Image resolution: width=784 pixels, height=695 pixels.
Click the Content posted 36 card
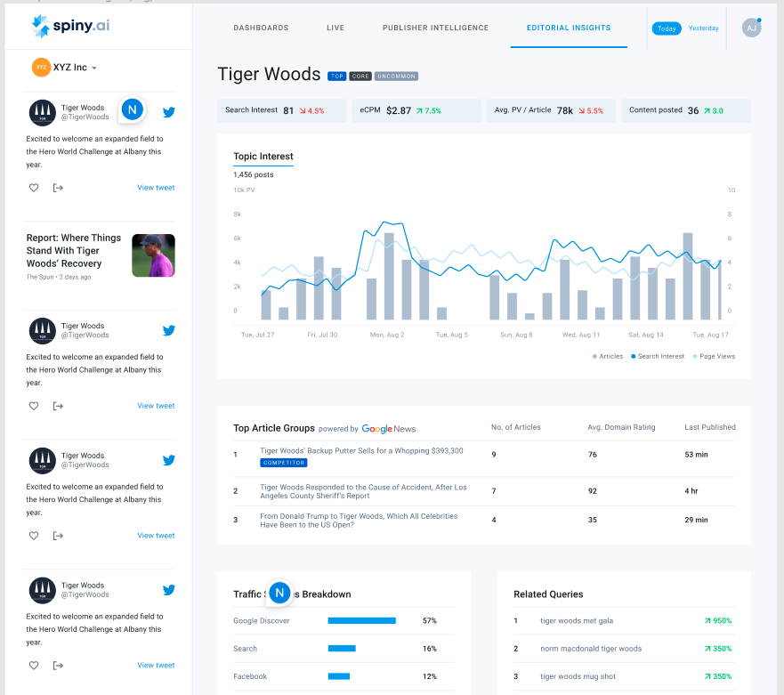point(685,110)
